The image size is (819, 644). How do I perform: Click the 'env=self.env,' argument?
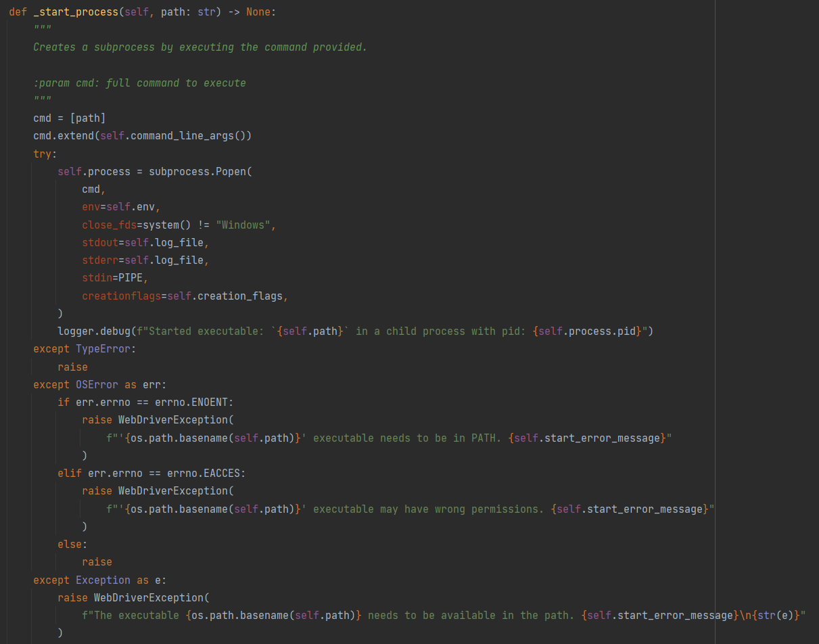122,207
